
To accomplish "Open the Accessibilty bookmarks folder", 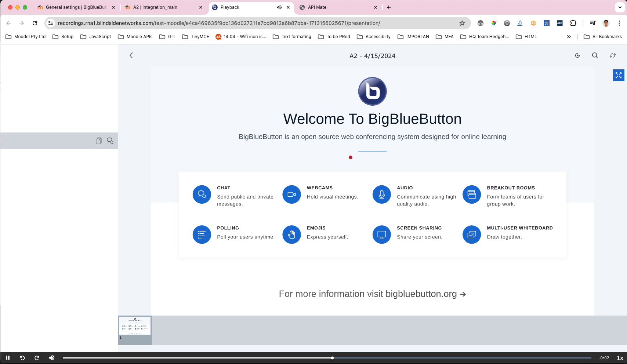I will click(x=374, y=37).
